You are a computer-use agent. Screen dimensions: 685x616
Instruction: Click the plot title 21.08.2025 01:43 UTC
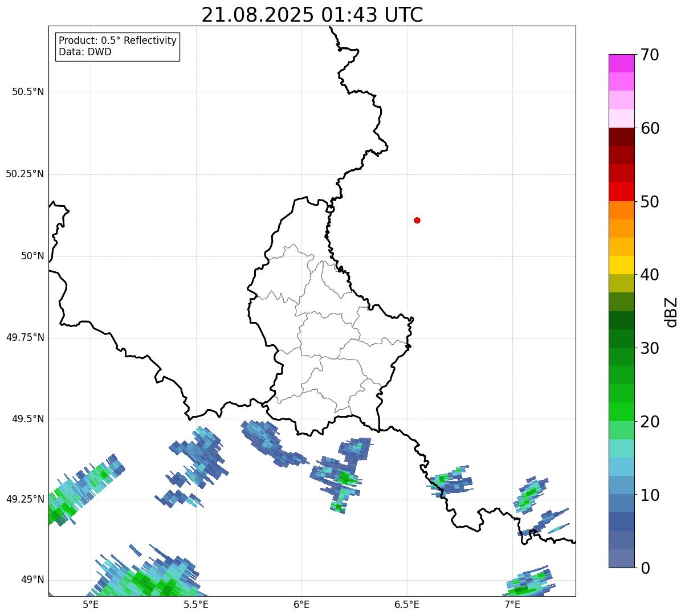(312, 15)
